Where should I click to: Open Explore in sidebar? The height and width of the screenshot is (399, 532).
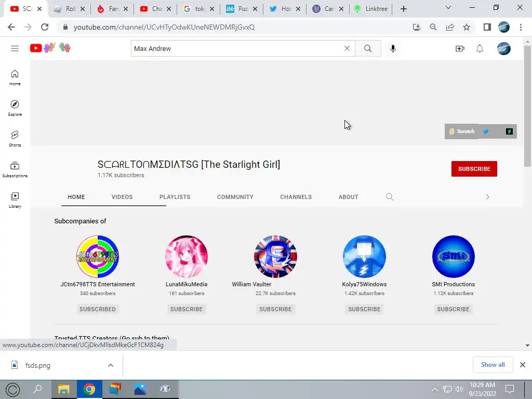coord(15,108)
